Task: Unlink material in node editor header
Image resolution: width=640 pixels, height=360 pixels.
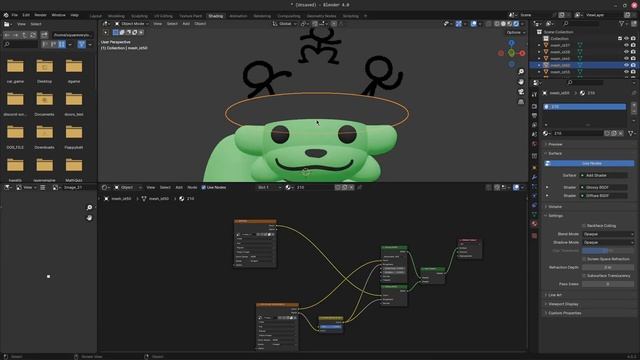Action: 351,187
